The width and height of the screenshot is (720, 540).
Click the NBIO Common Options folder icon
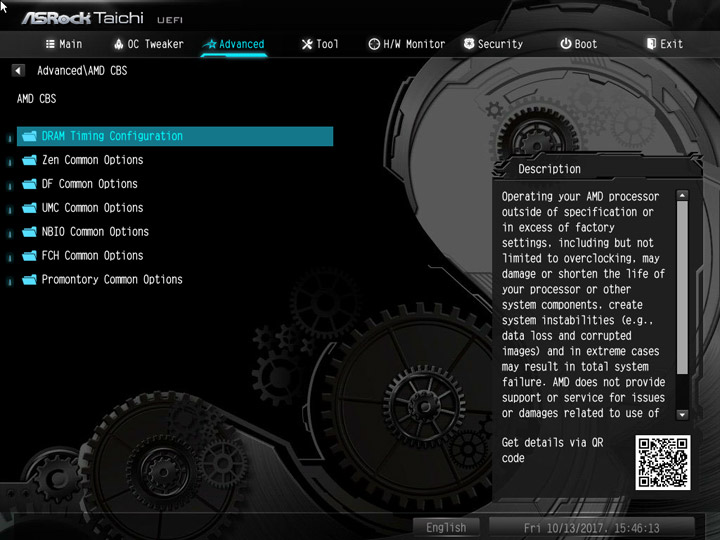click(29, 232)
